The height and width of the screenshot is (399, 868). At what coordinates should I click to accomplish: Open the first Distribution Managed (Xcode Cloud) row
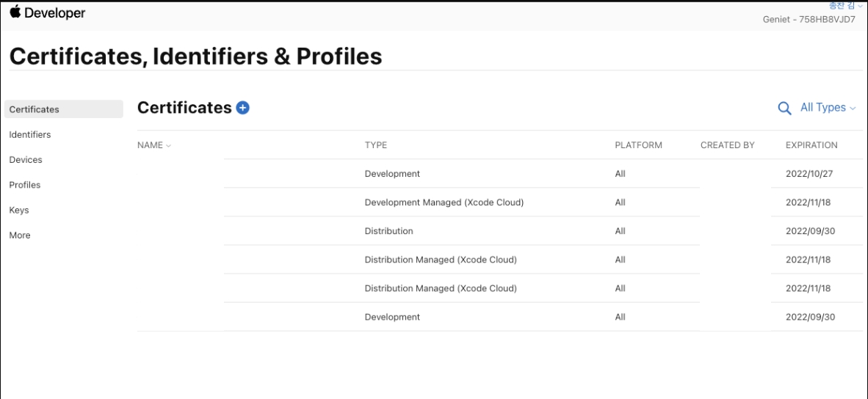[x=441, y=260]
